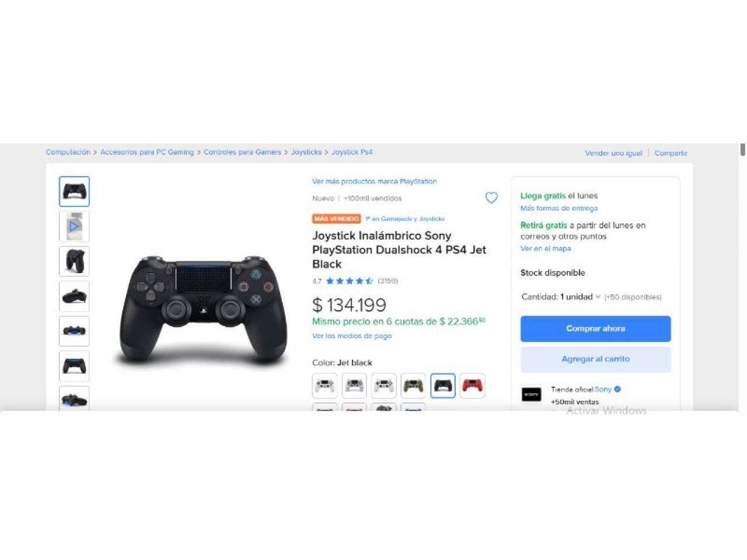Add product to favorites with heart icon
Image resolution: width=747 pixels, height=560 pixels.
click(491, 198)
